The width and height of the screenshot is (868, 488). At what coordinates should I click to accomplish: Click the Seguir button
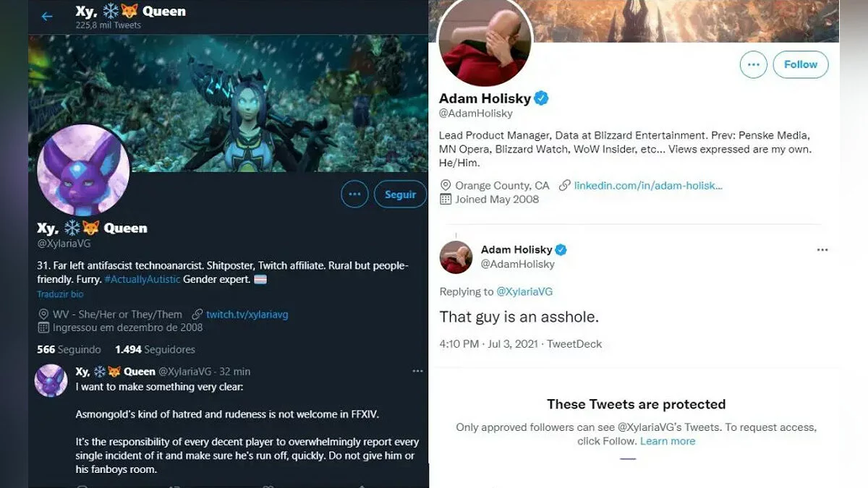[x=400, y=194]
